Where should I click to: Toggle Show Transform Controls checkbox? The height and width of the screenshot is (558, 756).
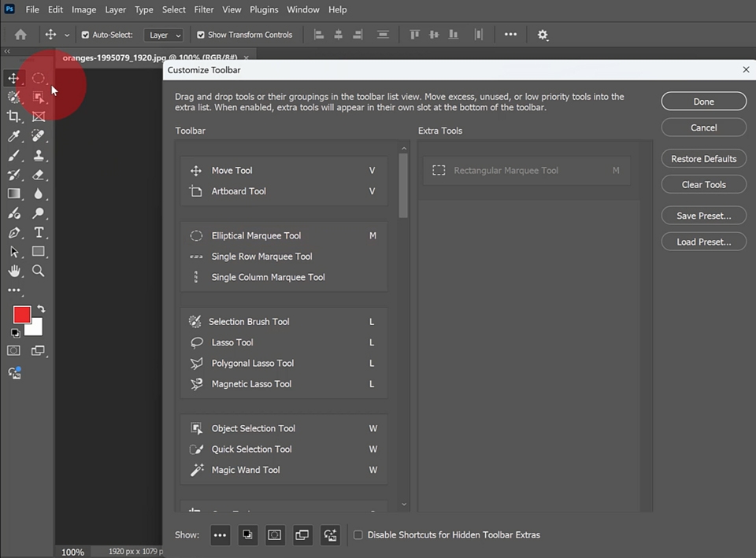point(201,35)
